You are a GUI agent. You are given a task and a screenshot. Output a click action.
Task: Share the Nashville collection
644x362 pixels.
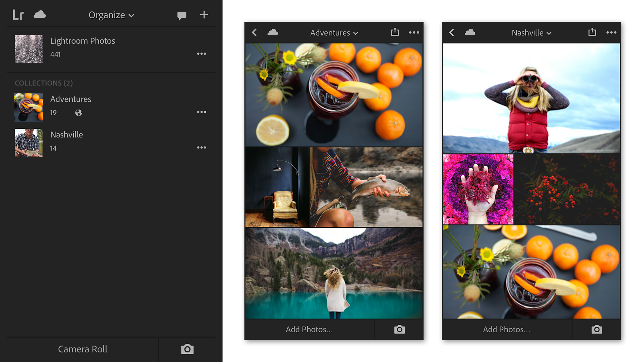(x=592, y=32)
